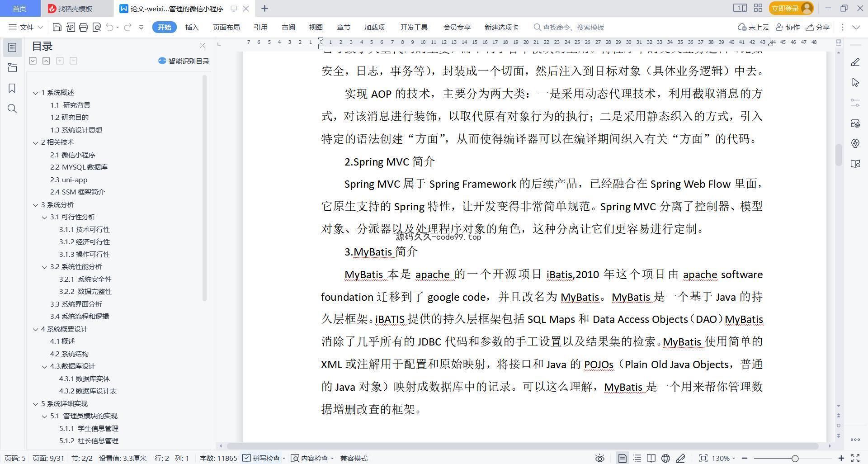Click the 未上云 cloud status button

[x=753, y=27]
